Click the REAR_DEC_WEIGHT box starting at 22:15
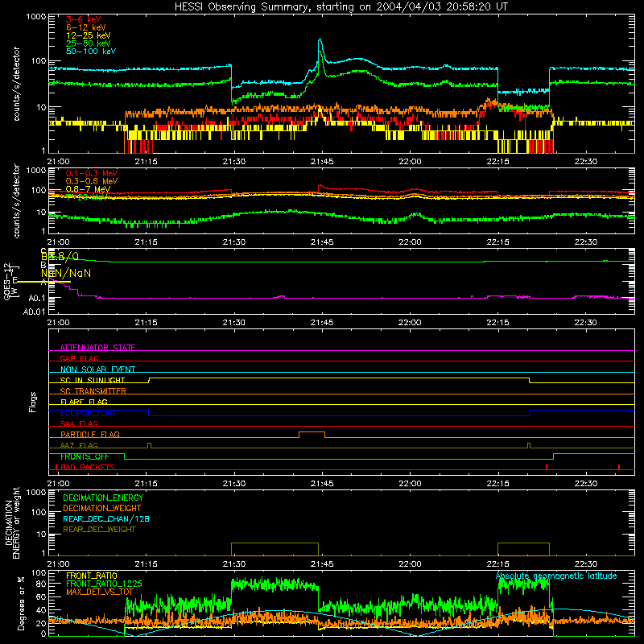644x644 pixels. point(524,549)
